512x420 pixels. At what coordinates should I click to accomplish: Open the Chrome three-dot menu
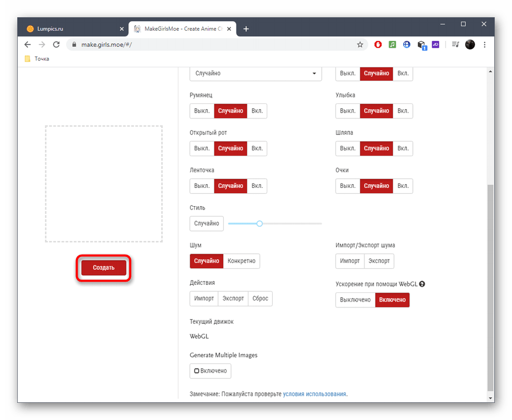485,45
